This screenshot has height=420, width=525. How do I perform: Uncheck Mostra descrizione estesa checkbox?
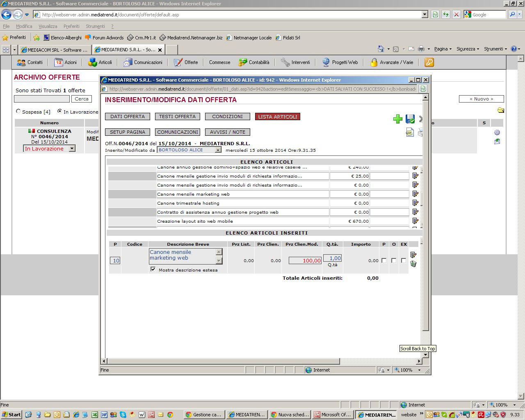(153, 269)
